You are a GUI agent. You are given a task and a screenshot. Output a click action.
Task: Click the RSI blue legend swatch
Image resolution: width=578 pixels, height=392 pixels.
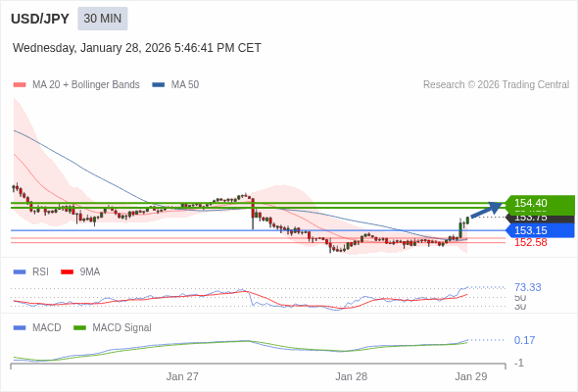(x=20, y=272)
